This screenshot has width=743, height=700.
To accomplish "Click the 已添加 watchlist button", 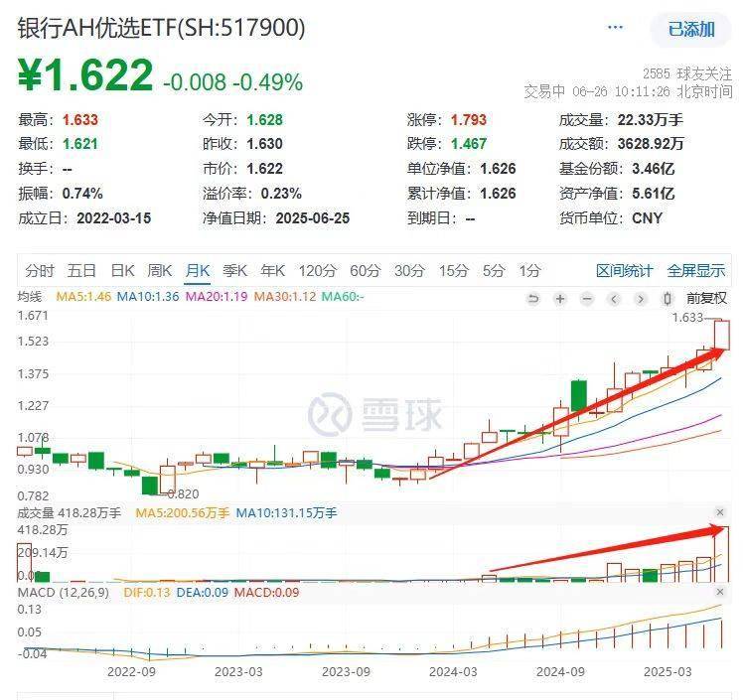I will [691, 30].
